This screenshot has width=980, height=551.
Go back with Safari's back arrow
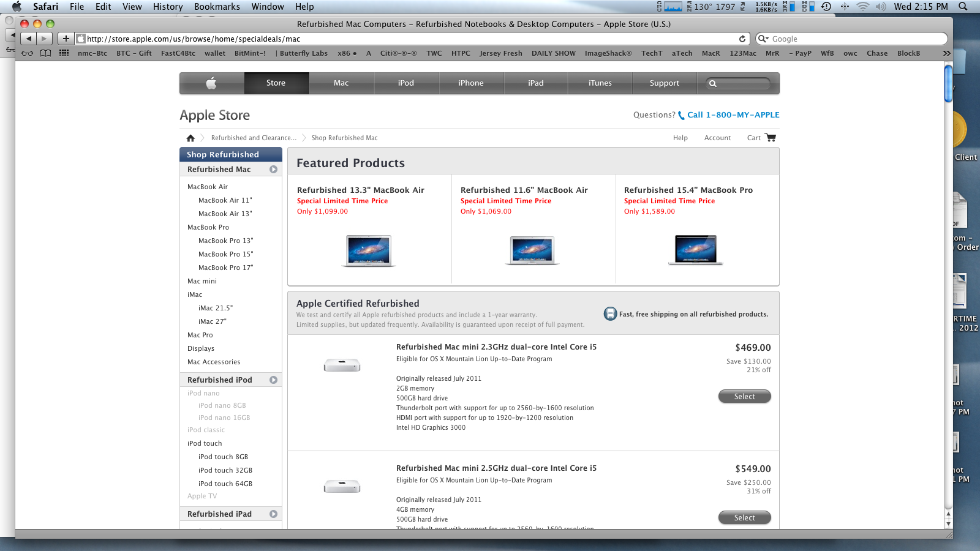pos(29,39)
